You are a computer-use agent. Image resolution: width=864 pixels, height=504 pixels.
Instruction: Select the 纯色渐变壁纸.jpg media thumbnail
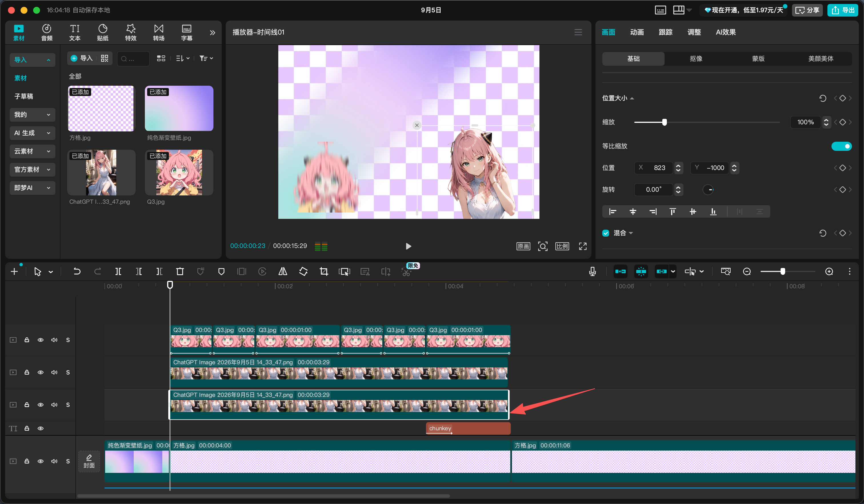tap(179, 108)
